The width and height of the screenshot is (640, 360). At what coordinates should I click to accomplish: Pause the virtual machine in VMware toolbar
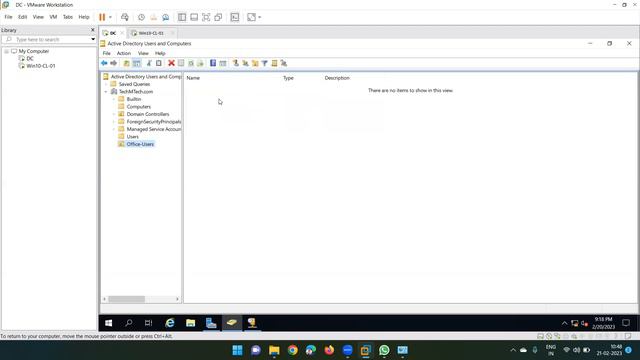point(102,17)
